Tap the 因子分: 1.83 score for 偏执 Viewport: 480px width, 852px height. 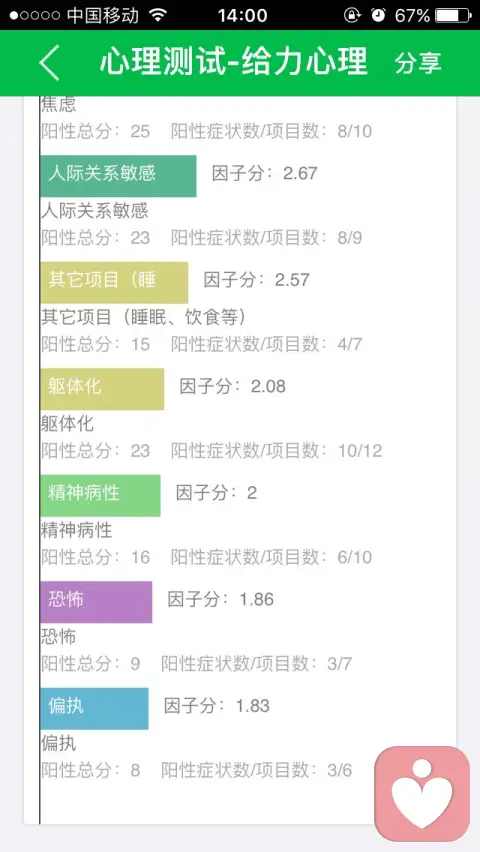click(217, 706)
